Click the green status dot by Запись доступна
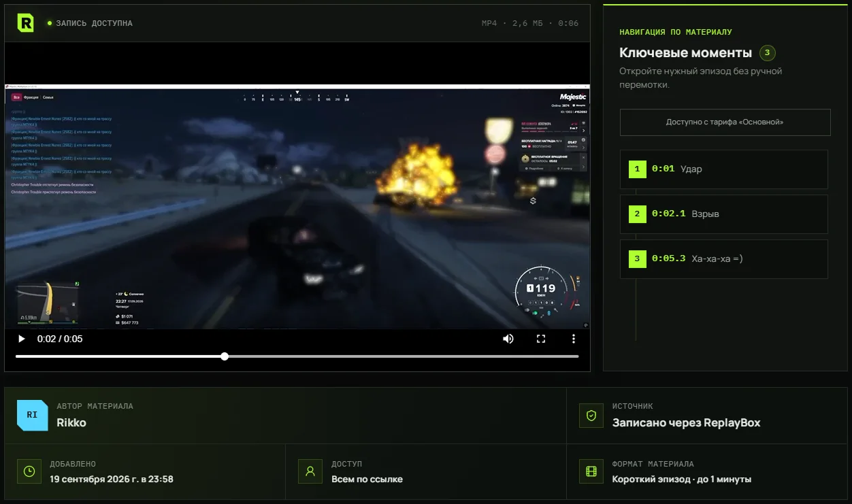 [x=50, y=24]
